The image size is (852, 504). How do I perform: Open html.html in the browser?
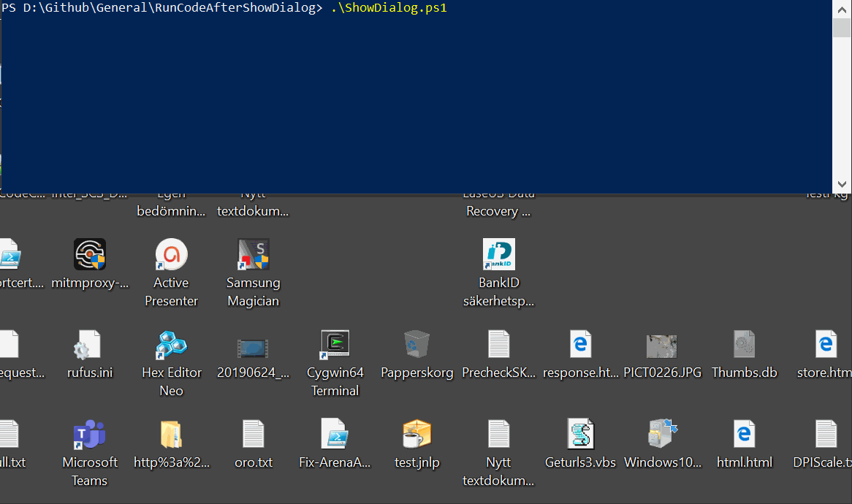(744, 435)
